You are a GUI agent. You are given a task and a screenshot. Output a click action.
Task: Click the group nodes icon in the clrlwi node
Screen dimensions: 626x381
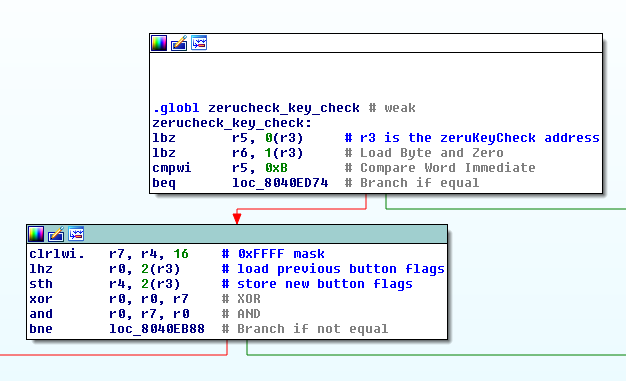click(76, 234)
